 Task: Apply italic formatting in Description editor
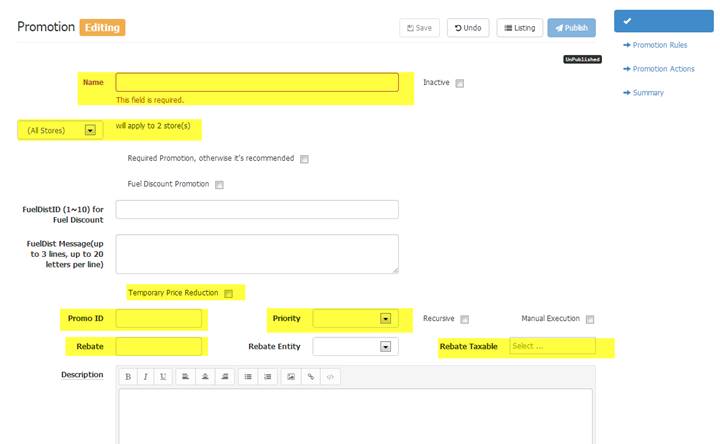(x=145, y=377)
